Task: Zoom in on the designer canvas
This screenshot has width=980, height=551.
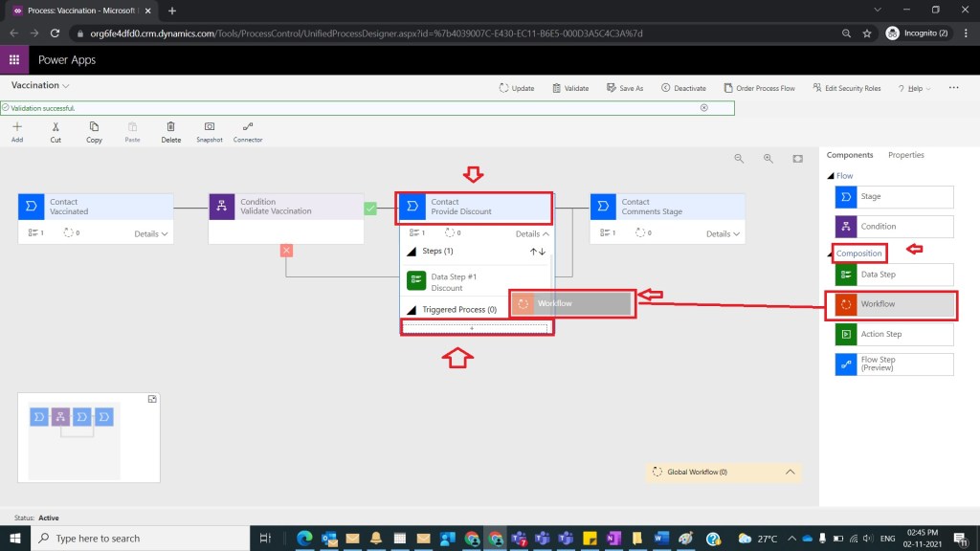Action: pos(768,159)
